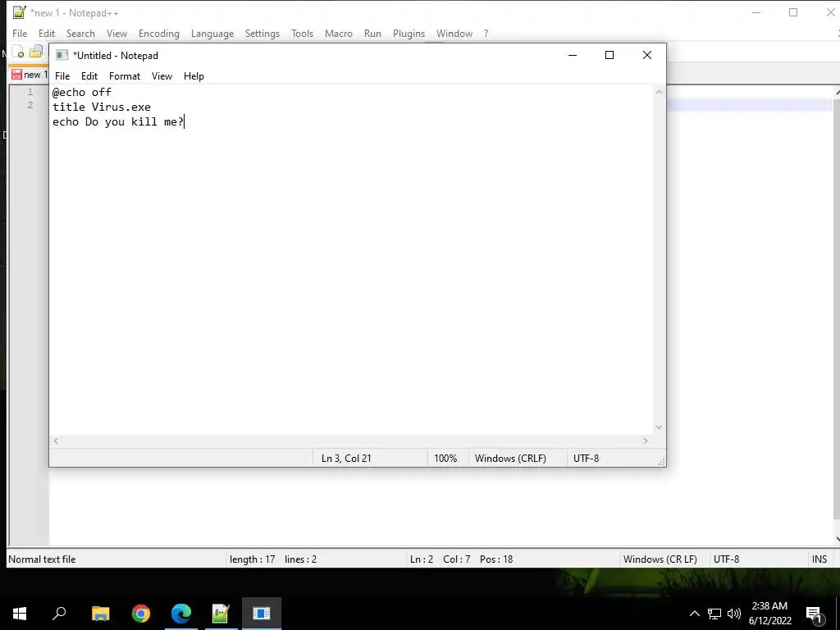Screen dimensions: 840x630
Task: Open Notepad++ Run menu
Action: (372, 33)
